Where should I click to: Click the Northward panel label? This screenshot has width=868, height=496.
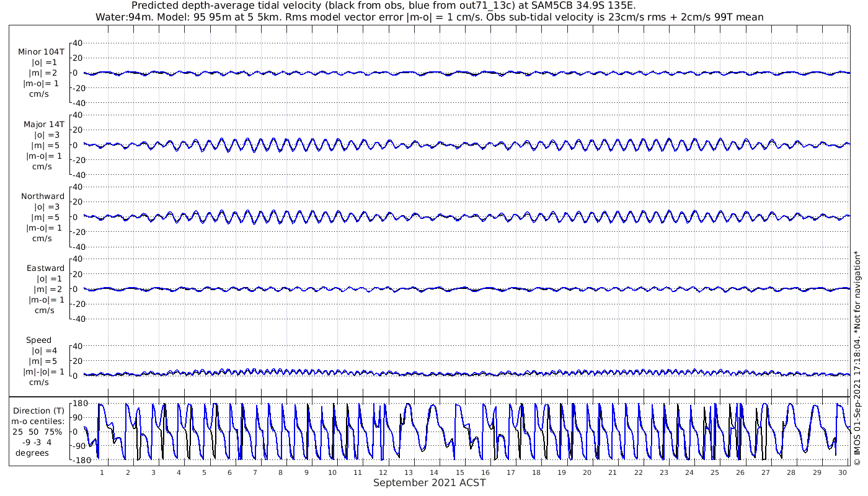(x=43, y=196)
